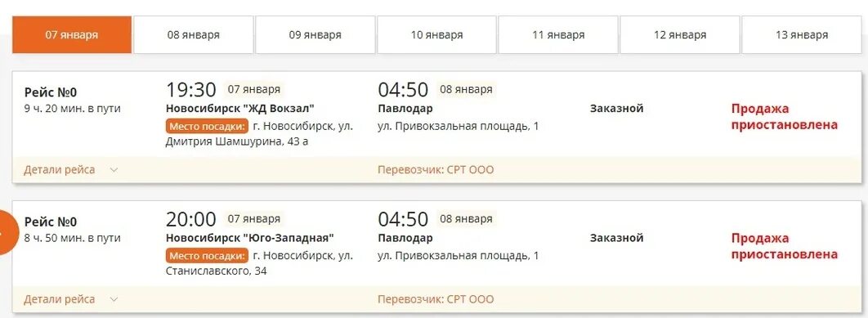The image size is (868, 318).
Task: Click Место посадки badge for Юго-Западная
Action: 207,256
